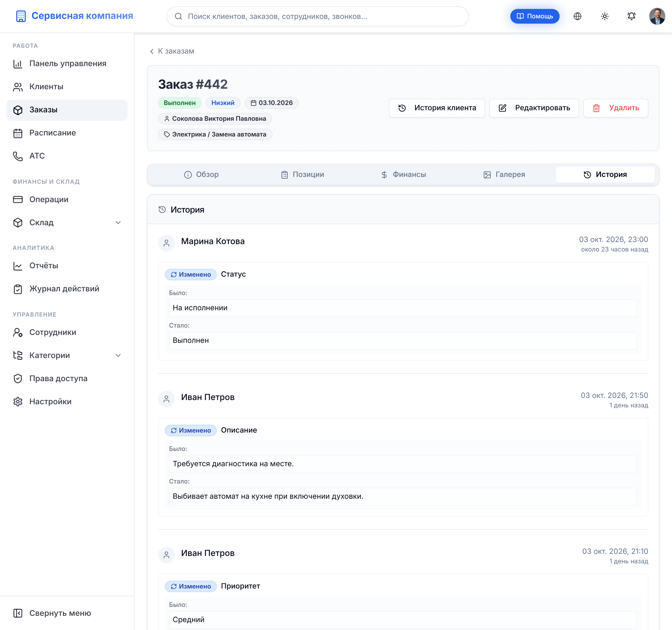Click clock icon in История panel header
672x630 pixels.
[162, 209]
